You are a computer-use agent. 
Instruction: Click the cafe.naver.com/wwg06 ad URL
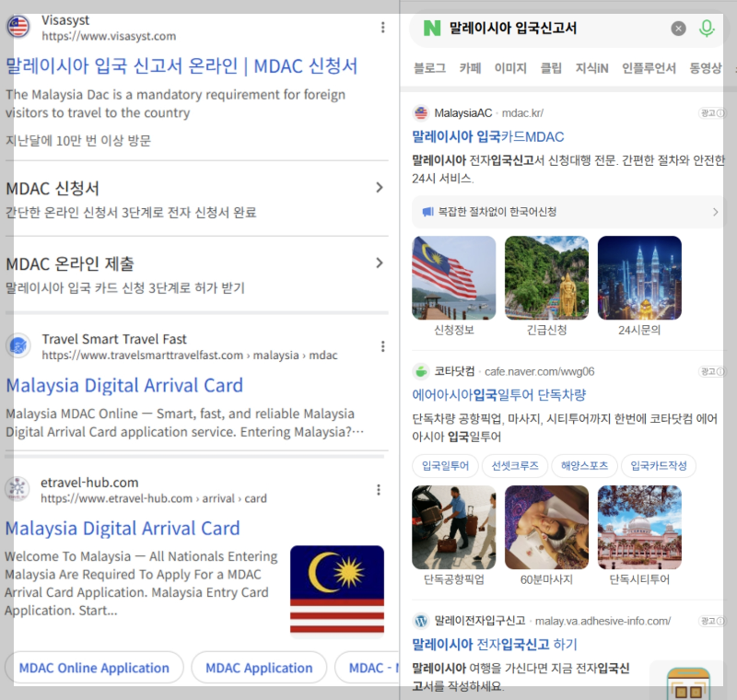[x=539, y=371]
